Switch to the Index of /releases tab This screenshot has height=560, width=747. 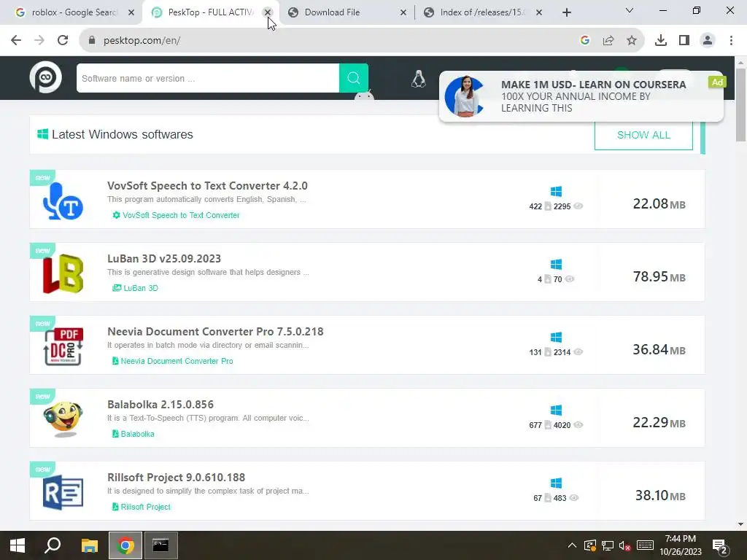point(481,12)
